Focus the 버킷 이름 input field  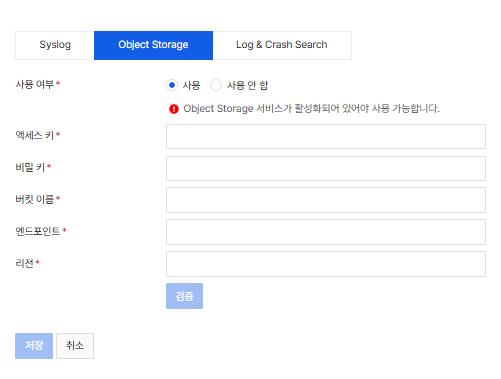coord(326,200)
